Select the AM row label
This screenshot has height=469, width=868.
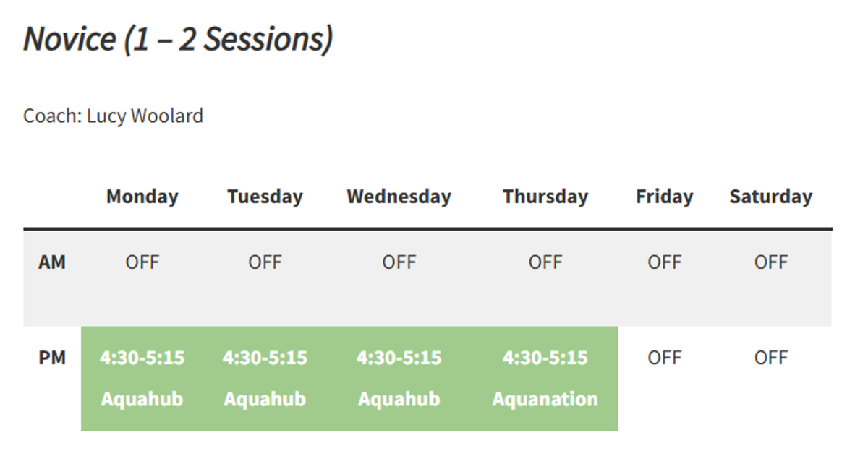point(52,262)
